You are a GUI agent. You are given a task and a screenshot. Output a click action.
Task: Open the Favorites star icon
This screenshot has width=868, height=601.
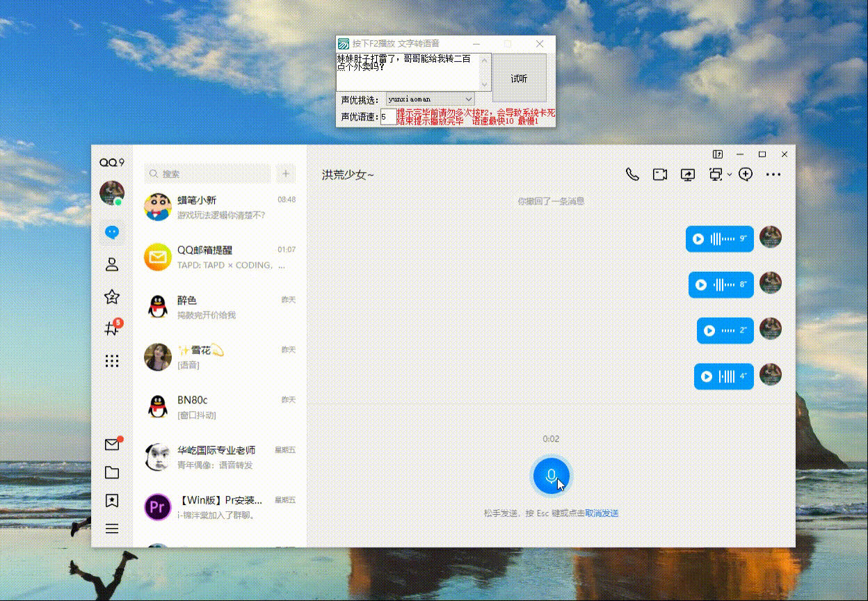pyautogui.click(x=111, y=297)
